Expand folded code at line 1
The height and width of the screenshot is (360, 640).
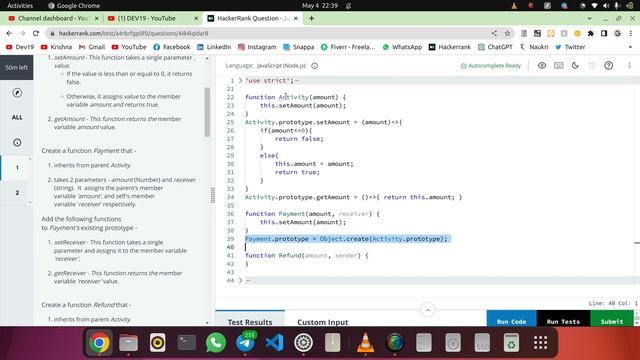click(240, 80)
